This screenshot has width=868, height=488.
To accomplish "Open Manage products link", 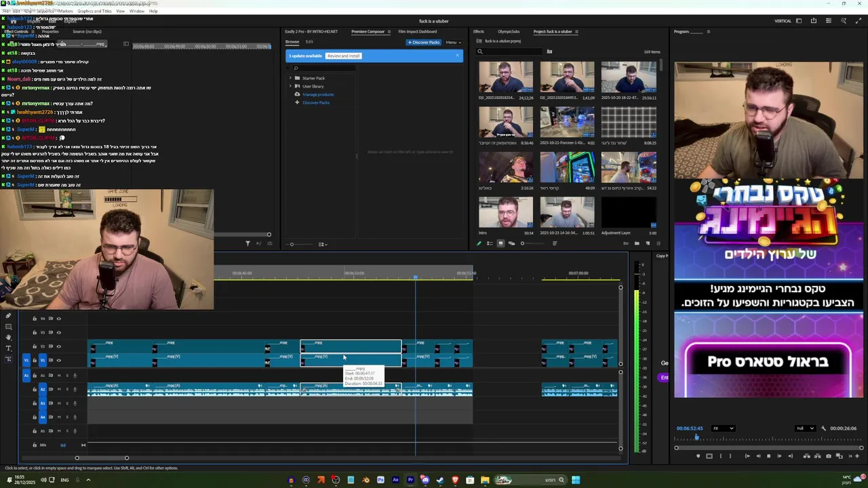I will [318, 94].
